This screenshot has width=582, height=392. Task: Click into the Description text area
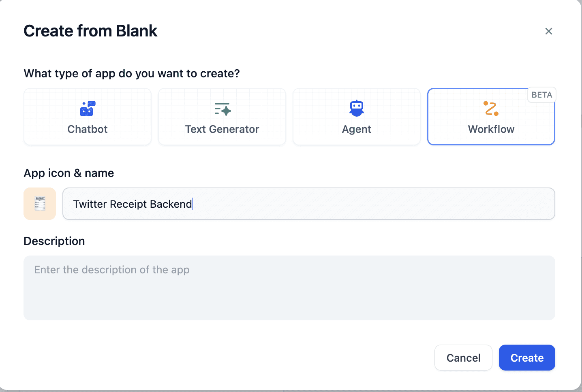(x=289, y=288)
